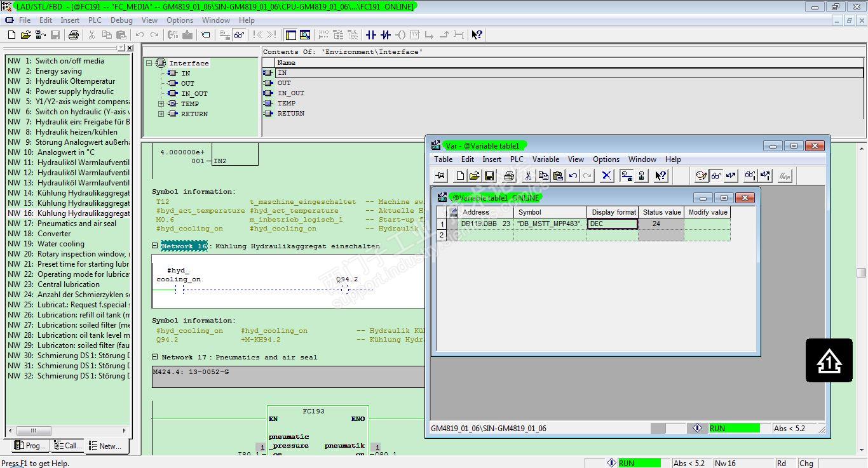Expand the RETURN node in Interface tree
Image resolution: width=868 pixels, height=468 pixels.
pos(161,114)
